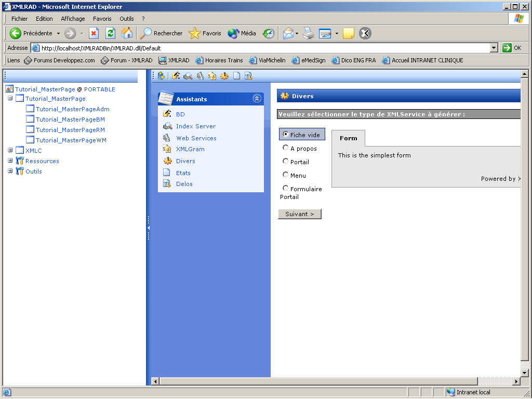Open the Tutorial_MasterPageAdm link in tree
Screen dimensions: 532x399
point(72,109)
